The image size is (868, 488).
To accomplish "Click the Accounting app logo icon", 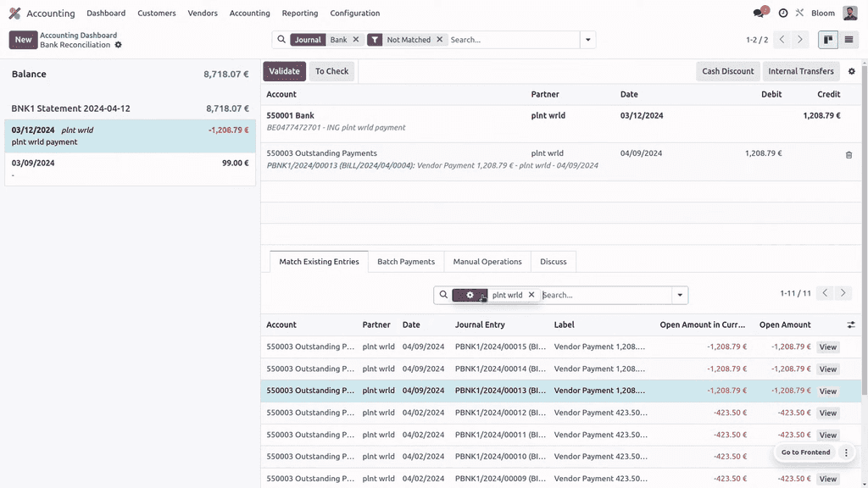I will tap(14, 14).
